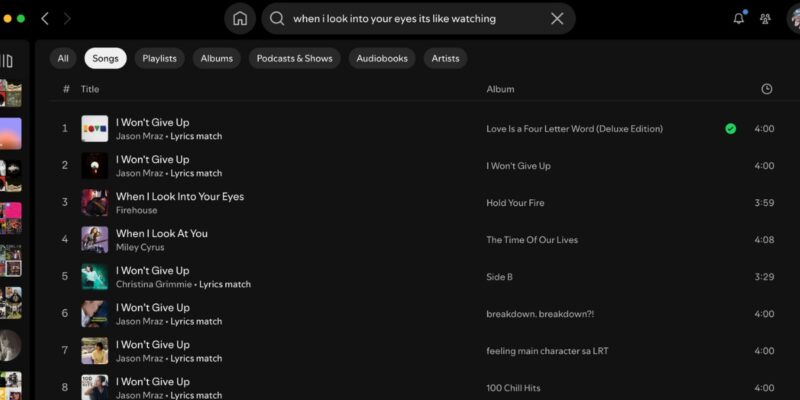Switch to Playlists filter
The image size is (800, 400).
(x=159, y=58)
